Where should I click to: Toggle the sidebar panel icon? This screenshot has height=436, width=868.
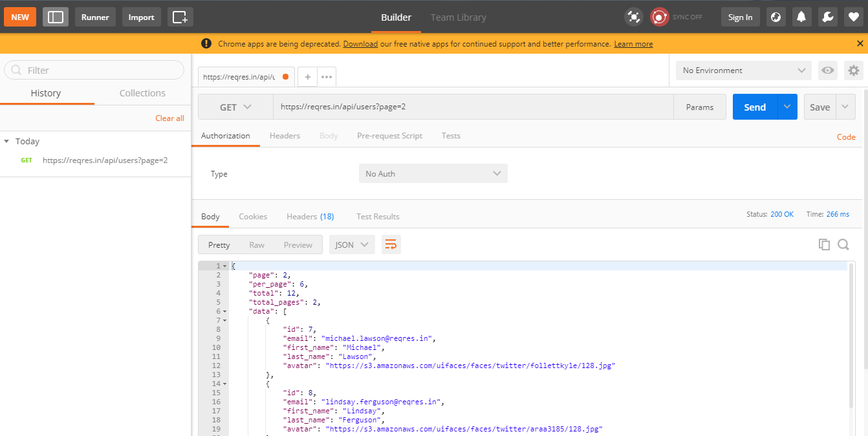tap(56, 17)
